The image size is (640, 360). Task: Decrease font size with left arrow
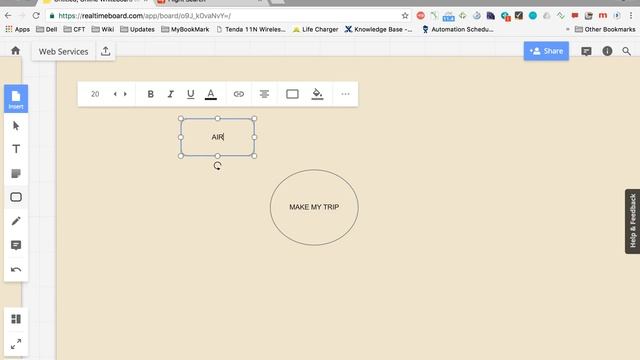pos(115,94)
